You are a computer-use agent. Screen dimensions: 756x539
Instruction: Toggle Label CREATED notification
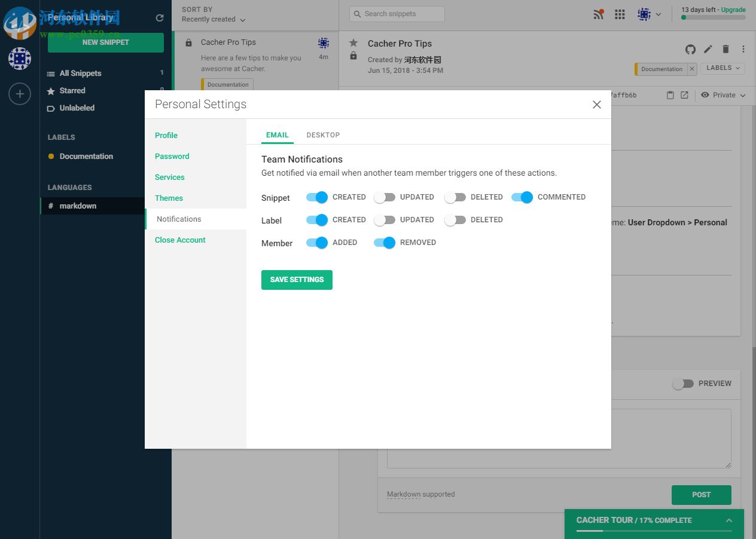click(317, 220)
